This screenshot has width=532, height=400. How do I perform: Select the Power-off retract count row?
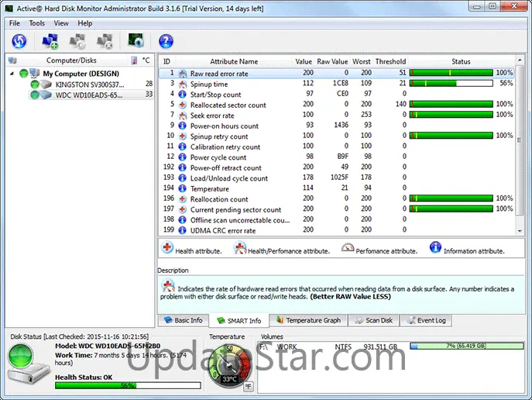pos(337,167)
